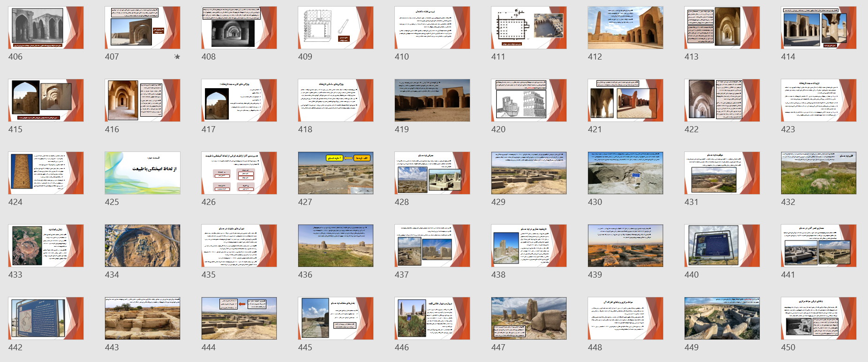
Task: Select slide 424 with brick minaret image
Action: tap(46, 173)
